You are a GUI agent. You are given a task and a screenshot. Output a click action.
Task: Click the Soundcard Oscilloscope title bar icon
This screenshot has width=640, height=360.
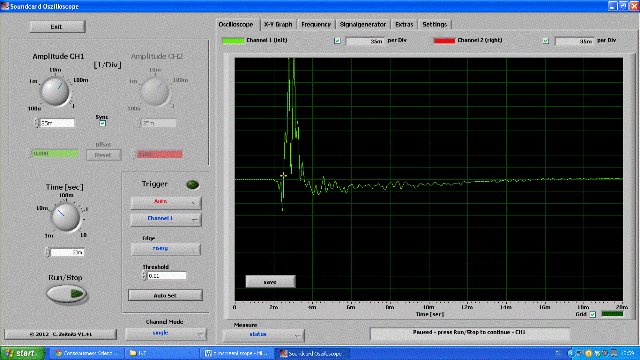5,6
